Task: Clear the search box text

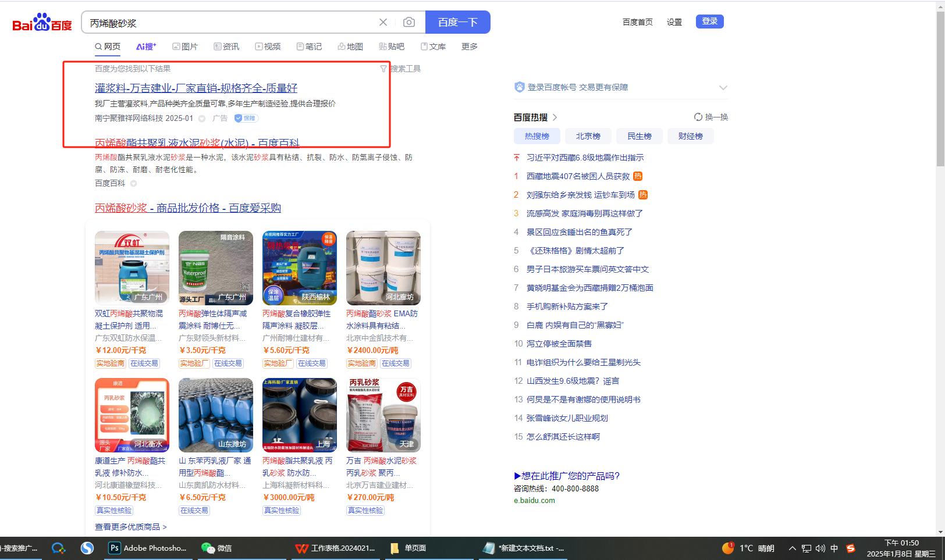Action: (x=383, y=22)
